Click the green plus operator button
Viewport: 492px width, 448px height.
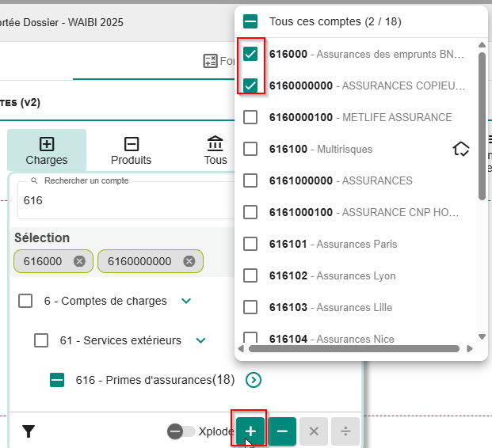click(x=250, y=431)
